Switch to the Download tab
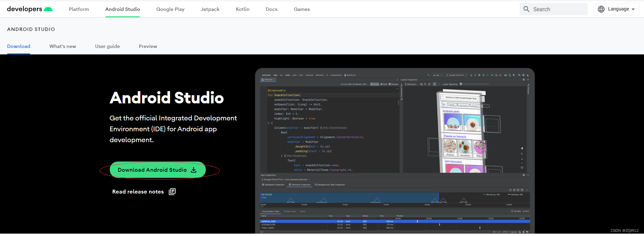This screenshot has height=236, width=644. click(x=19, y=46)
